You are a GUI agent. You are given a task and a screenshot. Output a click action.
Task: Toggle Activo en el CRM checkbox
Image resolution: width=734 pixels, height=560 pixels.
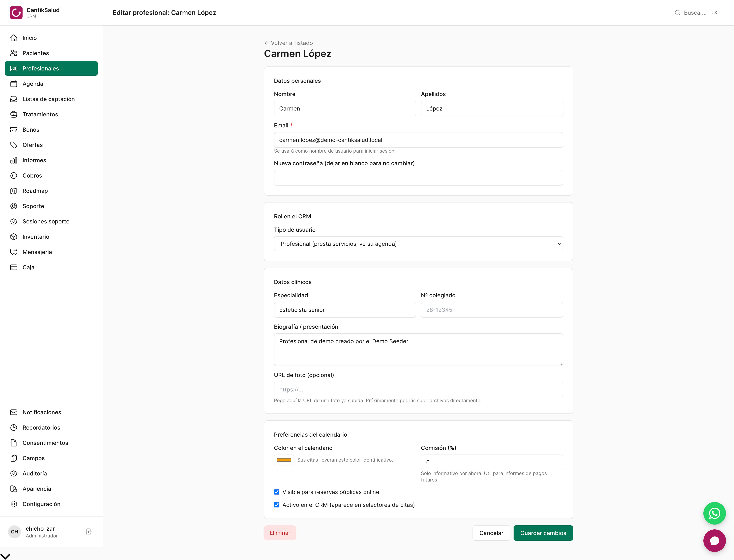277,505
